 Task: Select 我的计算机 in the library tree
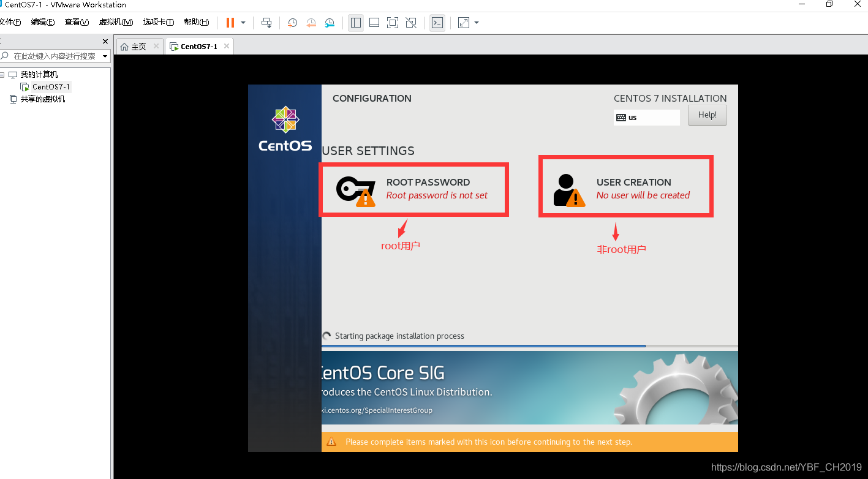[x=39, y=75]
